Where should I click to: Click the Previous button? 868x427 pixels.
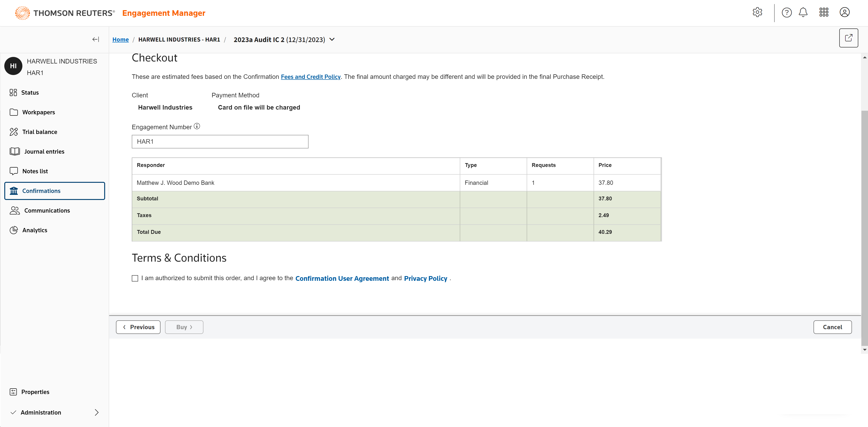[x=138, y=327]
